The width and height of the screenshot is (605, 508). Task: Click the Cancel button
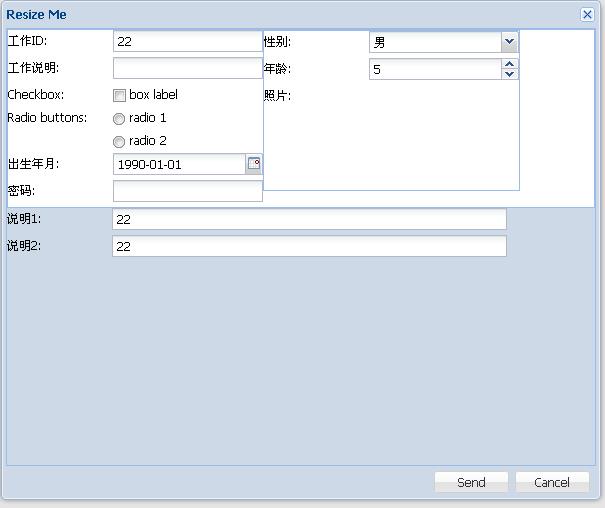(552, 482)
